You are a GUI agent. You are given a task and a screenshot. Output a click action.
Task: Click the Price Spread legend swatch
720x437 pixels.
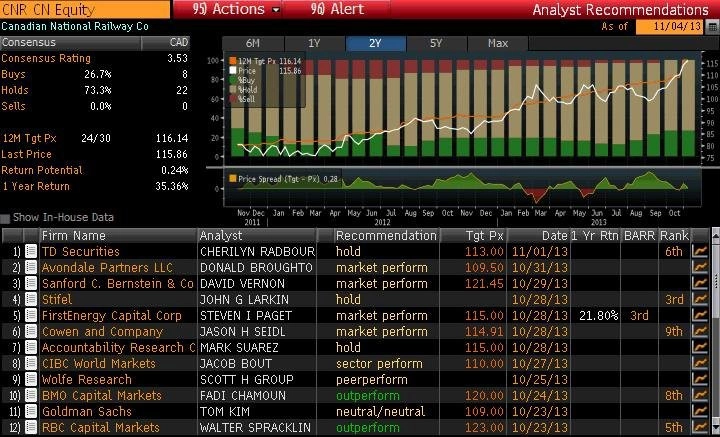233,179
